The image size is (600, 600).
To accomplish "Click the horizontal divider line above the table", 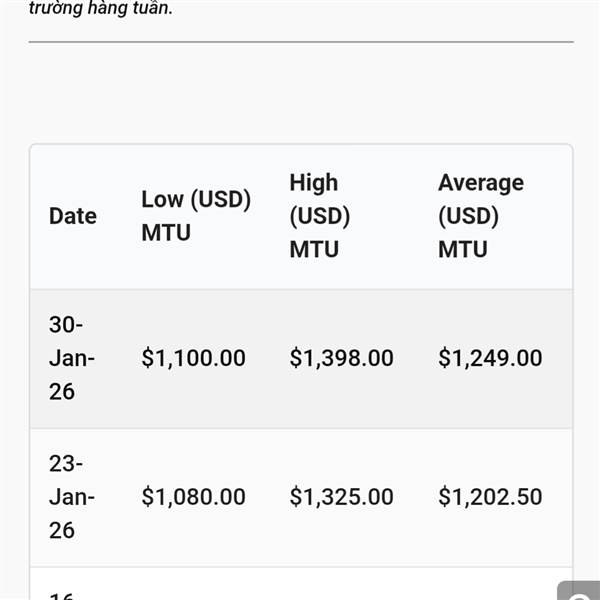I will pyautogui.click(x=300, y=42).
